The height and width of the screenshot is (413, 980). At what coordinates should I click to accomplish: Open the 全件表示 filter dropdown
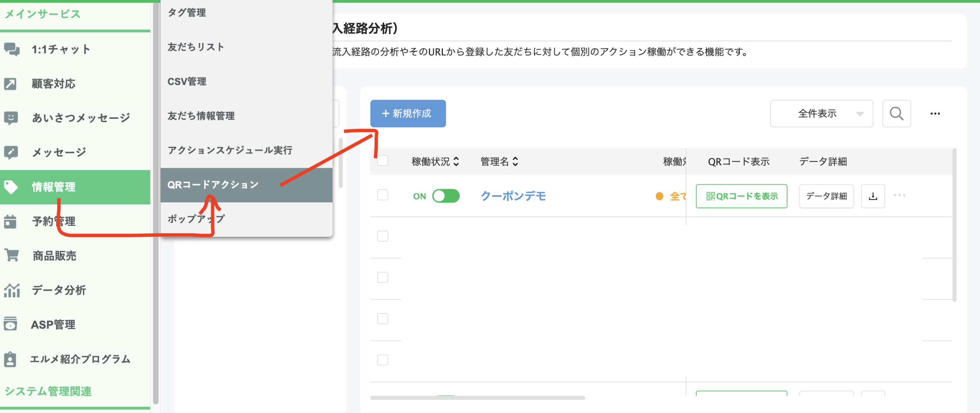pyautogui.click(x=821, y=114)
